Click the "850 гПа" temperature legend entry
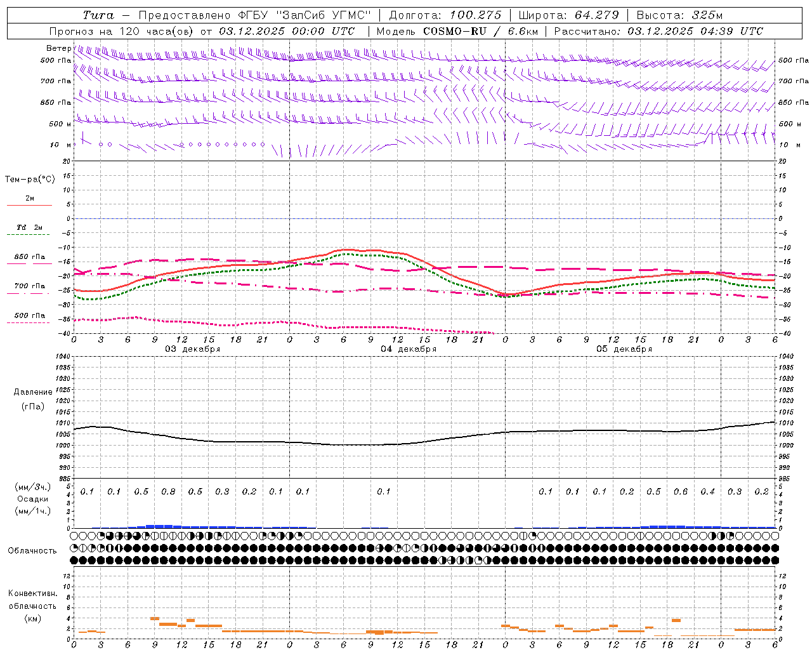This screenshot has width=812, height=650. [30, 257]
